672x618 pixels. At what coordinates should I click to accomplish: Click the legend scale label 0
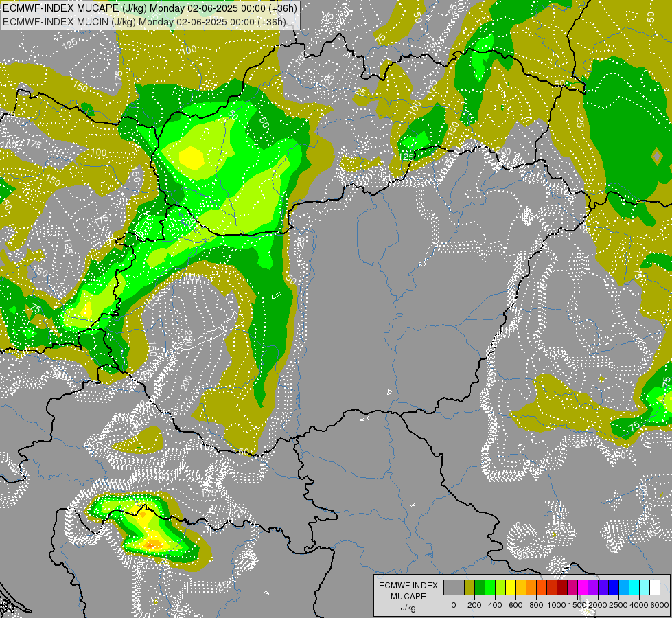(x=454, y=605)
